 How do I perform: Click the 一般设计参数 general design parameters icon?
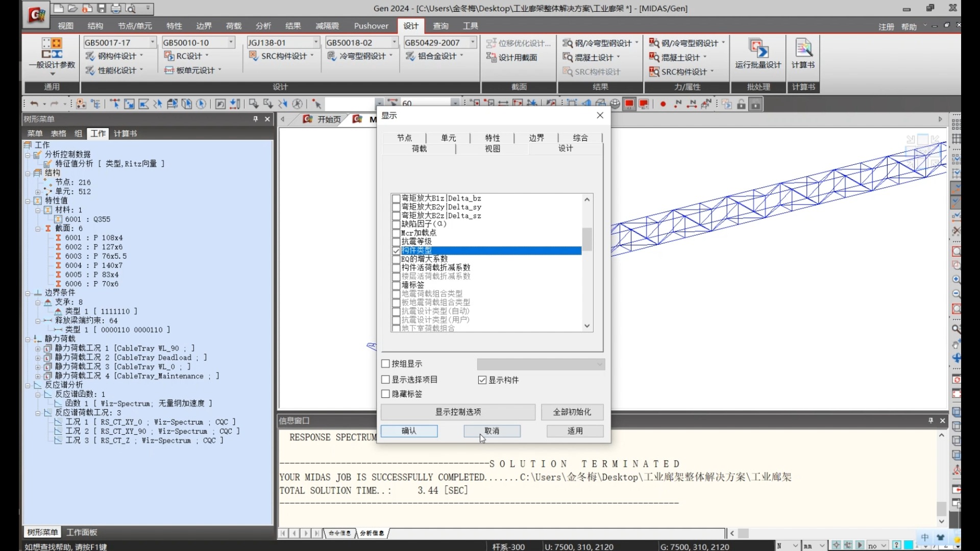(x=52, y=49)
